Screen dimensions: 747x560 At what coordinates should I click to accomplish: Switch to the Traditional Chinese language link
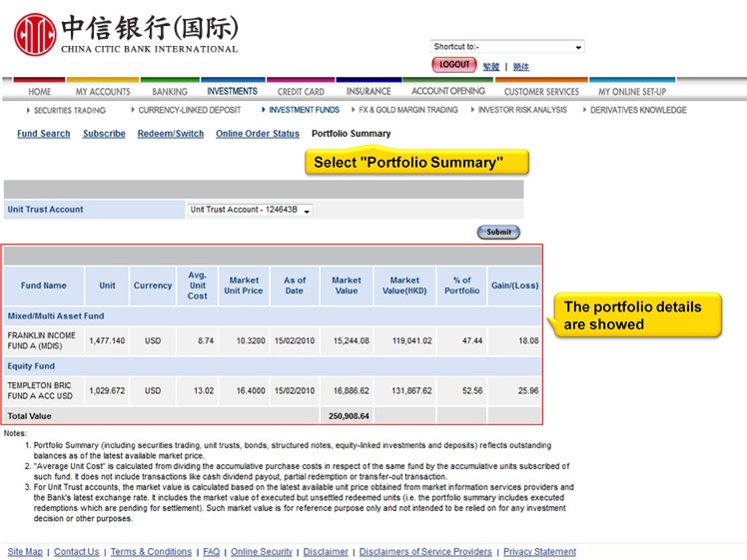point(491,67)
